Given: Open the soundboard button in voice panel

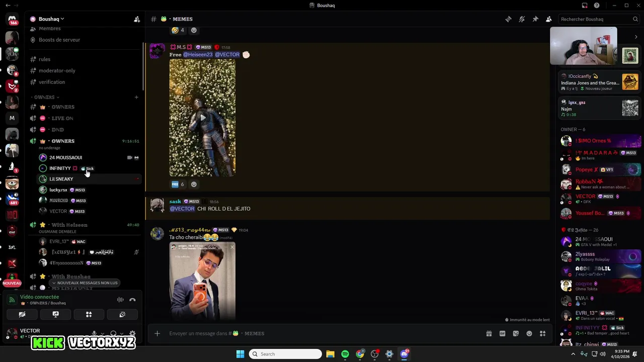Looking at the screenshot, I should (122, 314).
